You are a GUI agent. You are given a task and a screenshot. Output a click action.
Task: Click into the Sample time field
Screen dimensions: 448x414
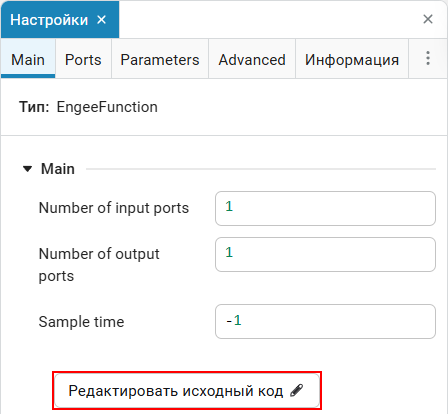[325, 321]
